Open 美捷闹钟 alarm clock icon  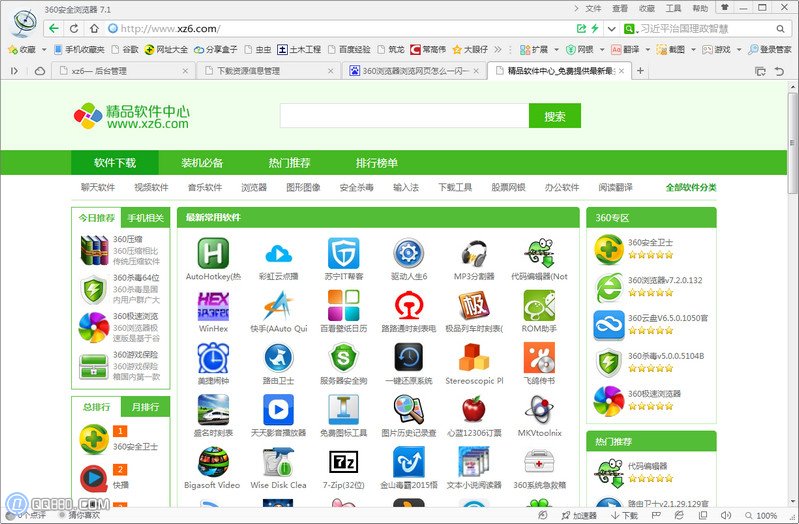213,358
